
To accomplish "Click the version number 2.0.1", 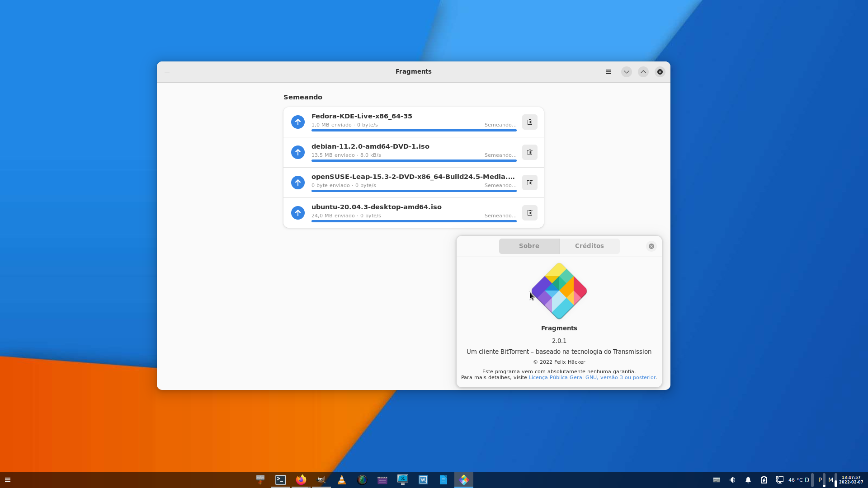I will [x=559, y=341].
